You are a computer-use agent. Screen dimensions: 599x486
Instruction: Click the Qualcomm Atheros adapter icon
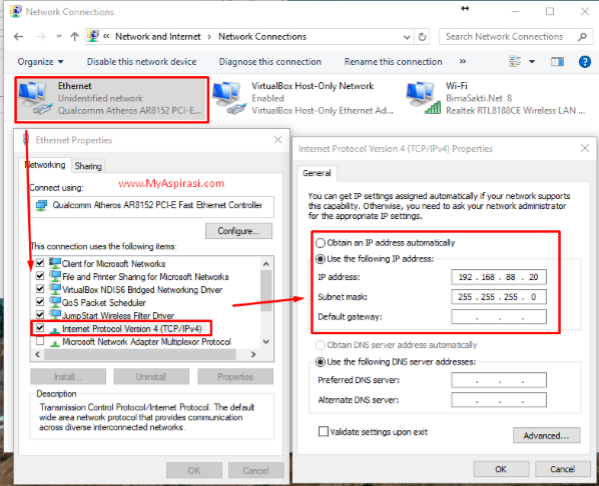[41, 205]
